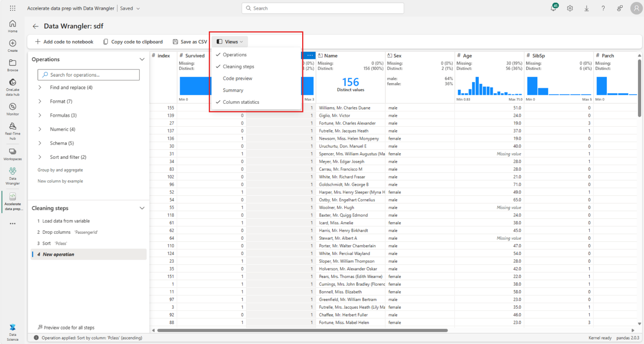Open notifications bell icon

coord(553,8)
